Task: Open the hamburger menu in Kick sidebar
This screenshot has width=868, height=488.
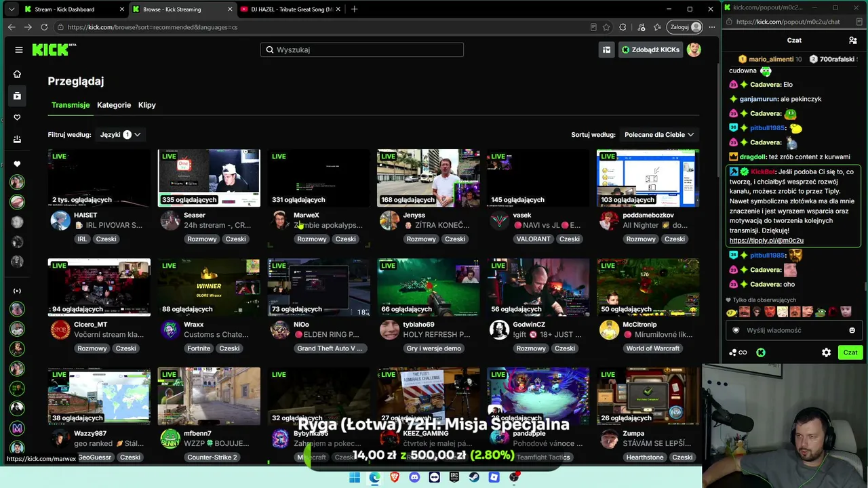Action: 19,49
